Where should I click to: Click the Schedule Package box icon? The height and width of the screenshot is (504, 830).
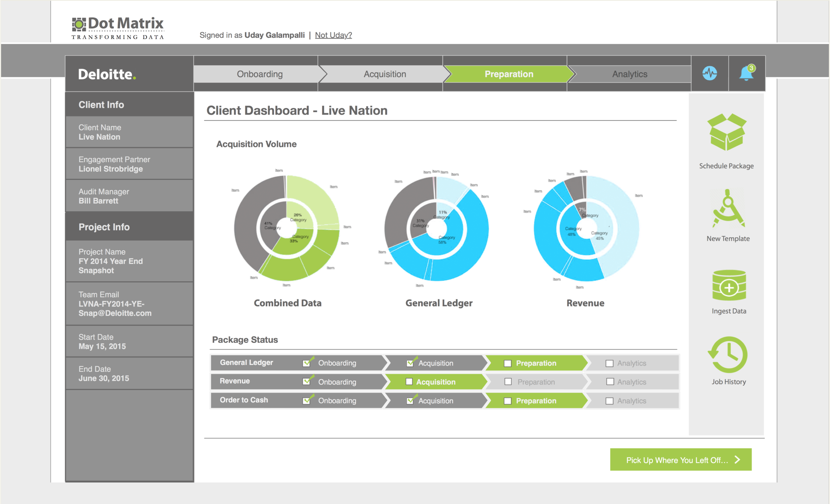(727, 132)
